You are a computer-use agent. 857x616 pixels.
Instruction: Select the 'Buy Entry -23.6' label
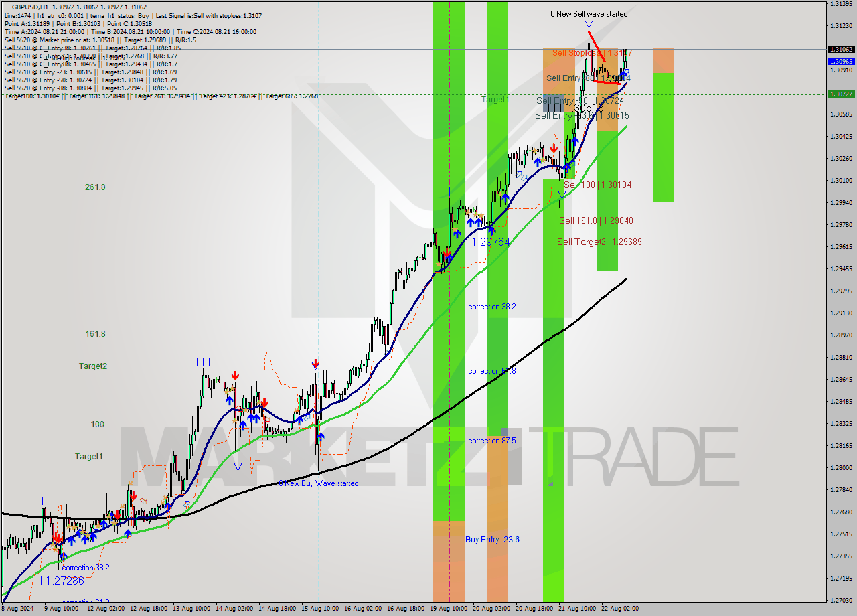(x=492, y=540)
